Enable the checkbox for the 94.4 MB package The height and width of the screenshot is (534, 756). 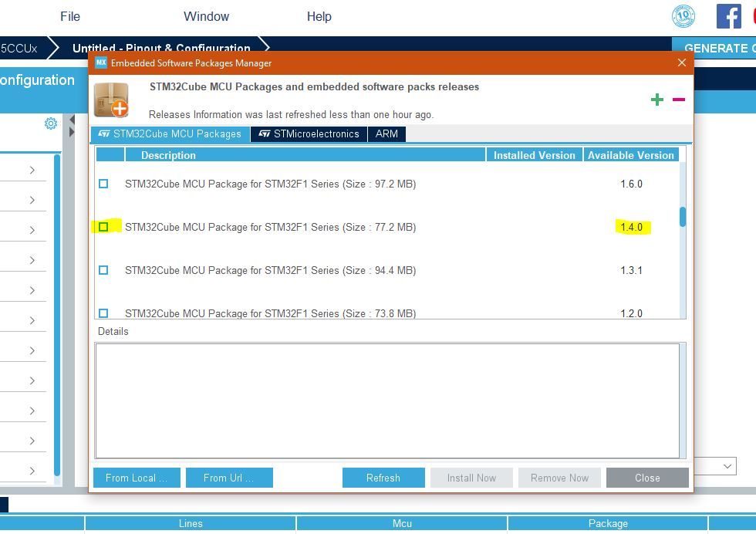tap(103, 270)
